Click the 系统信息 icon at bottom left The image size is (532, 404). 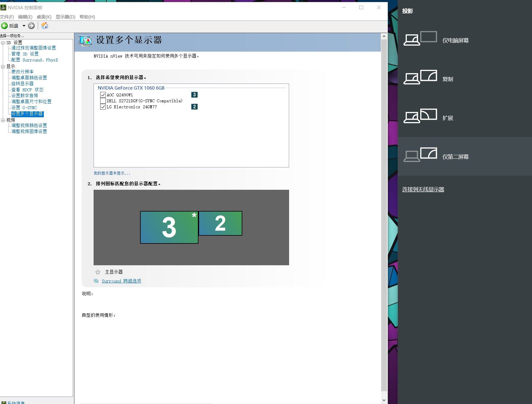coord(4,403)
